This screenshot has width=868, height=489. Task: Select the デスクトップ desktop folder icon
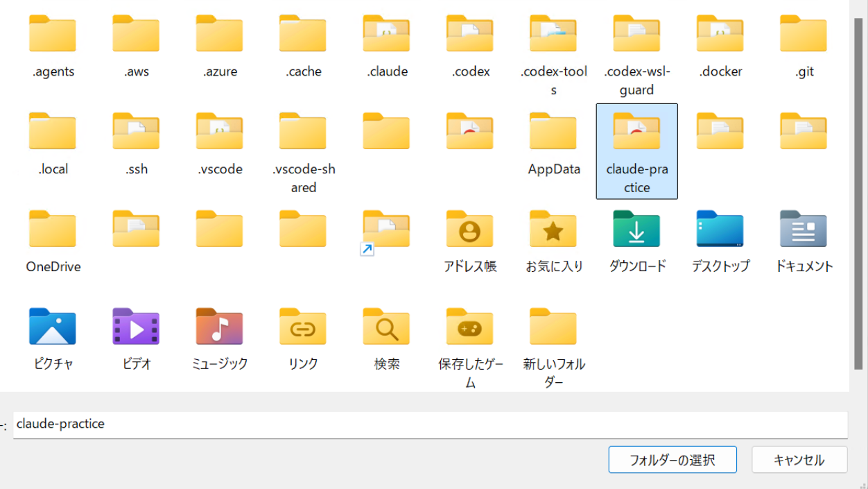(x=720, y=229)
